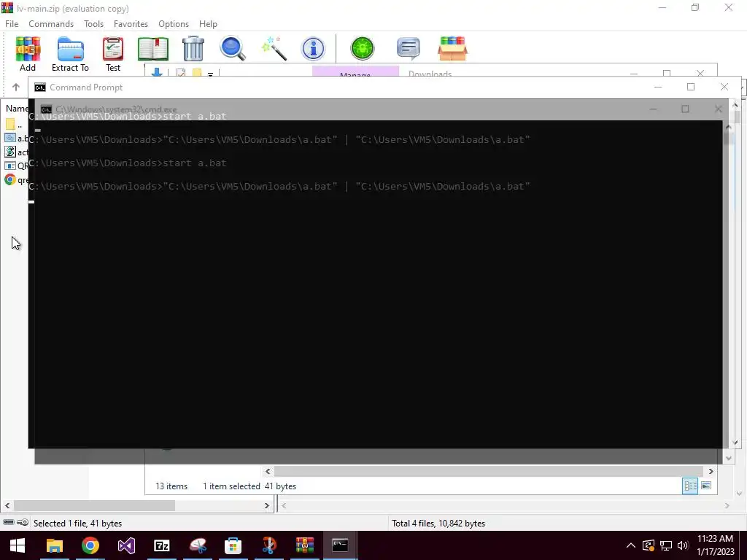Image resolution: width=747 pixels, height=560 pixels.
Task: Open the WinRAR File menu
Action: tap(12, 24)
